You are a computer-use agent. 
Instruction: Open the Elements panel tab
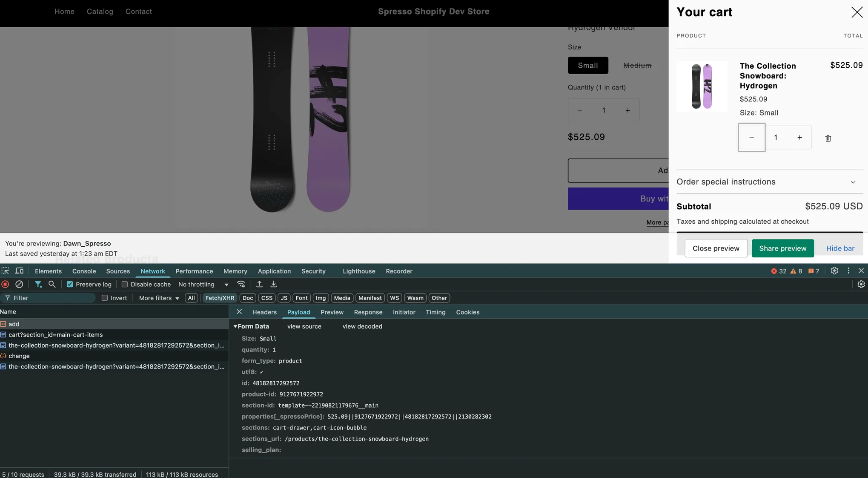(x=48, y=271)
